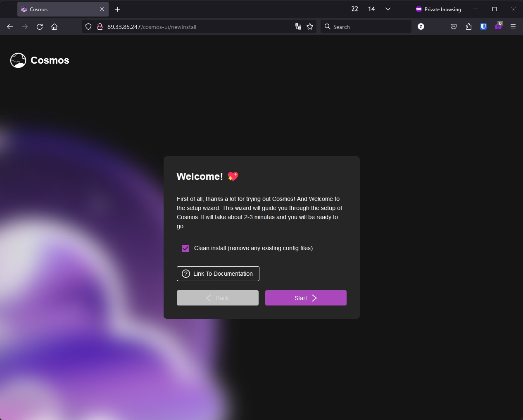Expand the list all tabs chevron
The width and height of the screenshot is (523, 420).
388,9
